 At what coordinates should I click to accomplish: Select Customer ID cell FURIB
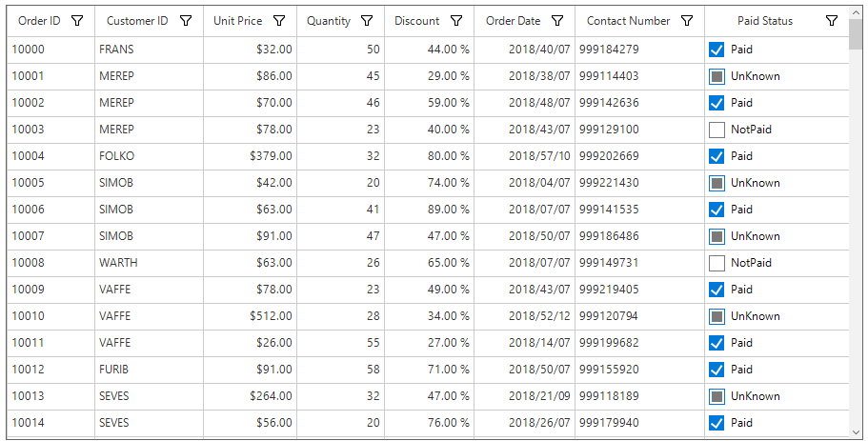(x=149, y=370)
